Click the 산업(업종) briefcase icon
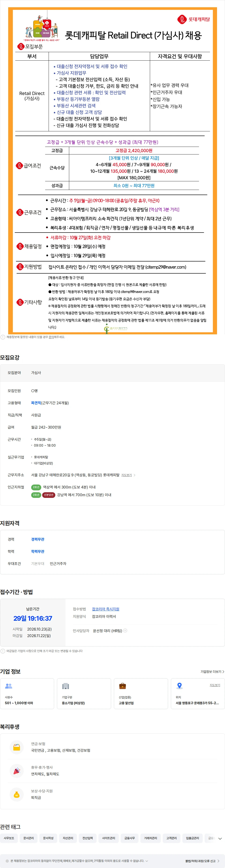 click(122, 686)
